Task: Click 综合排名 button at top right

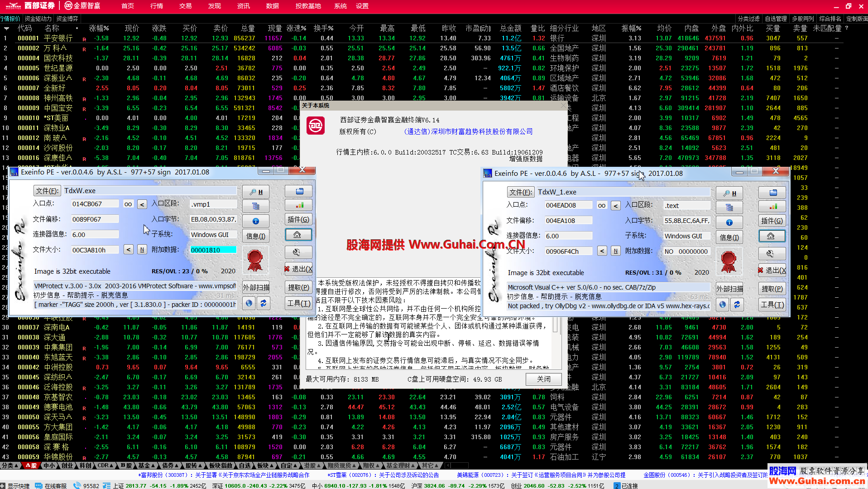Action: tap(830, 19)
